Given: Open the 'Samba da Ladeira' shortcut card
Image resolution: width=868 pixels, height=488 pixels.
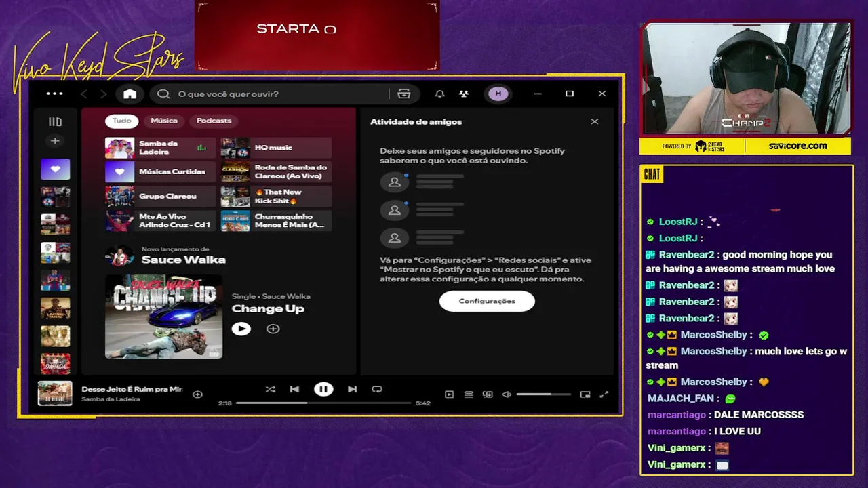Looking at the screenshot, I should [160, 148].
